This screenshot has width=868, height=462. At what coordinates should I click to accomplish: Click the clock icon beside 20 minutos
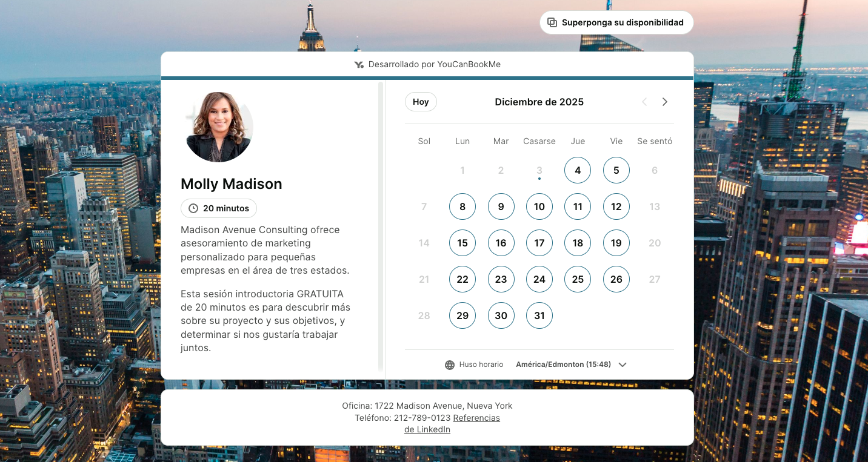[x=193, y=208]
